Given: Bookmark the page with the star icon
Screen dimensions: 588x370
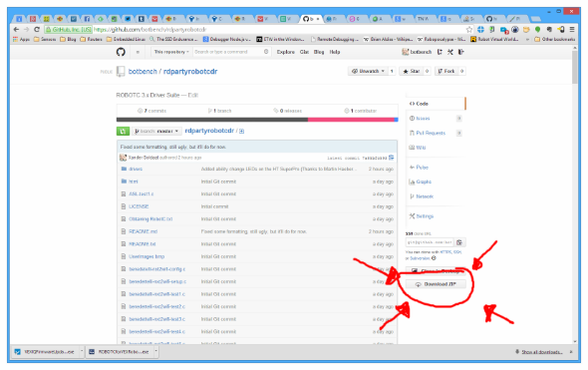Looking at the screenshot, I should tap(468, 29).
